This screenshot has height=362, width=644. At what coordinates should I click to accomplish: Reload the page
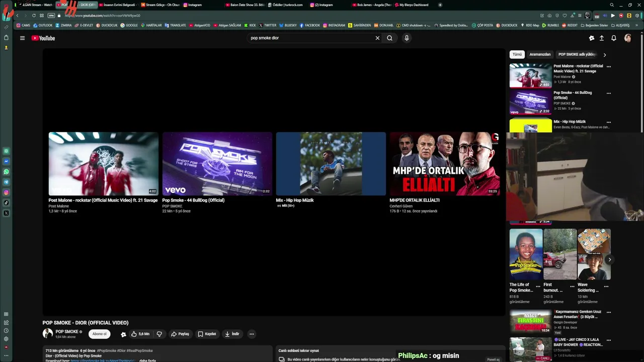tap(34, 16)
